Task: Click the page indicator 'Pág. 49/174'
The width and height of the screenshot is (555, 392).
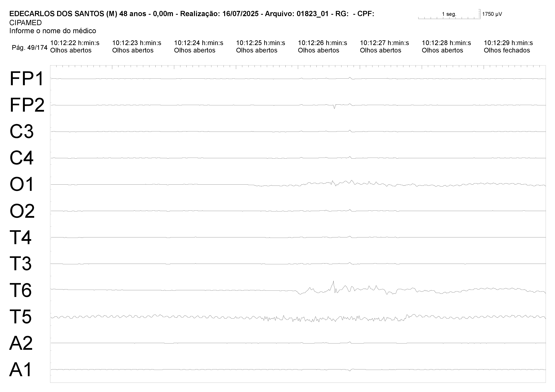Action: [x=29, y=48]
